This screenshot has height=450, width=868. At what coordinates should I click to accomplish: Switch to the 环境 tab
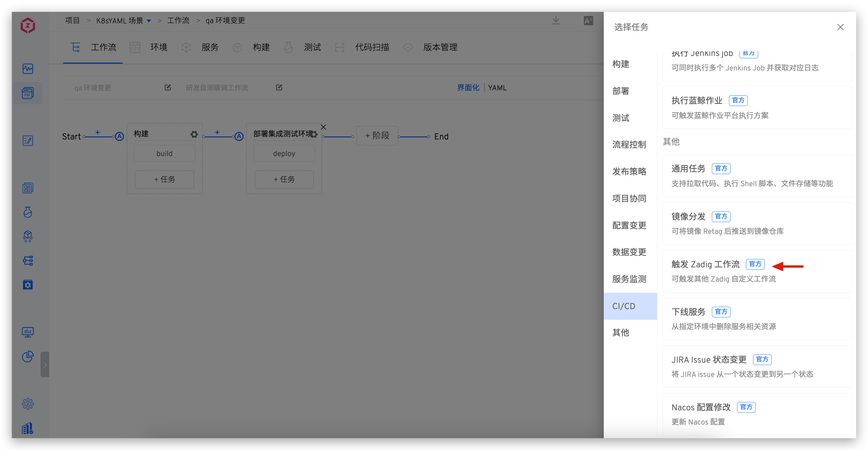(x=158, y=47)
